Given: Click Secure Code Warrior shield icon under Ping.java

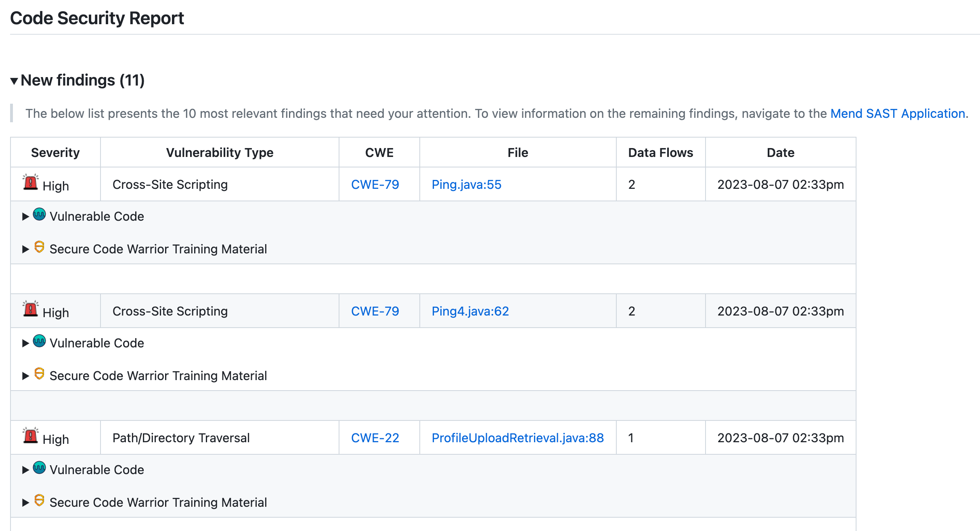Looking at the screenshot, I should (x=39, y=247).
